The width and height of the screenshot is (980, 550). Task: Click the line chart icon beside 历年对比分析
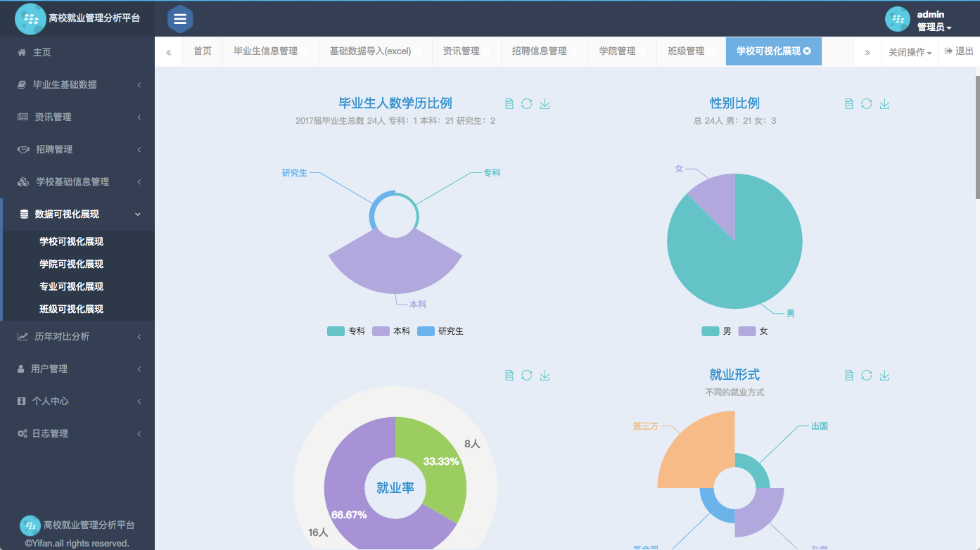click(23, 336)
